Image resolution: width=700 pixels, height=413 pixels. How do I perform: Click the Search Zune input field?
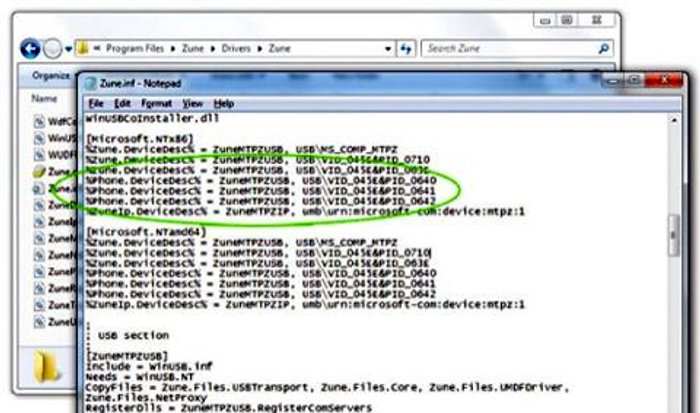(x=509, y=48)
